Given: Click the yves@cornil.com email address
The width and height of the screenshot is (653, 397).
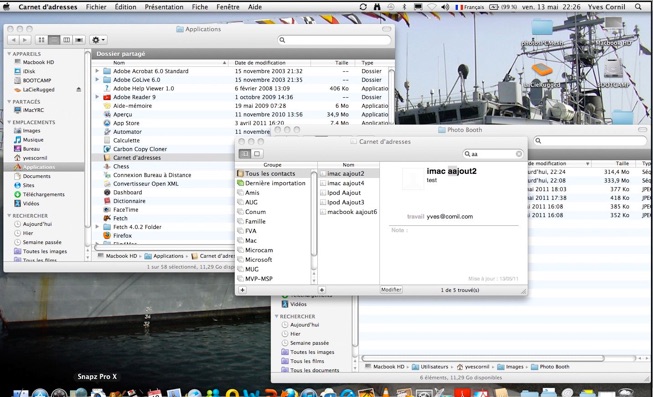Looking at the screenshot, I should 450,217.
